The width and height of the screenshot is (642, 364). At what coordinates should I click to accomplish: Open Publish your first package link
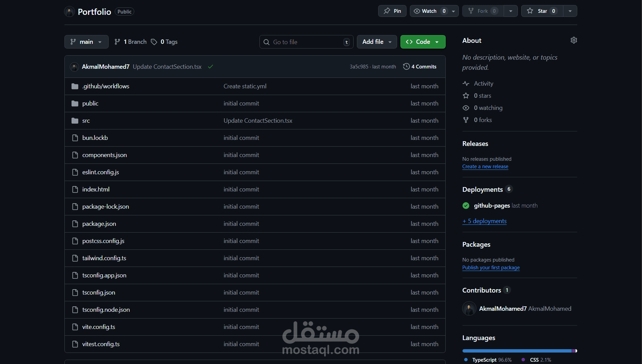491,268
